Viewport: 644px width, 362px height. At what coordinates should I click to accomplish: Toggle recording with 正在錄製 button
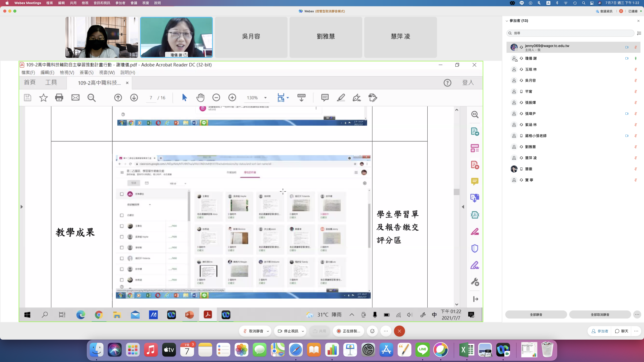click(x=349, y=331)
